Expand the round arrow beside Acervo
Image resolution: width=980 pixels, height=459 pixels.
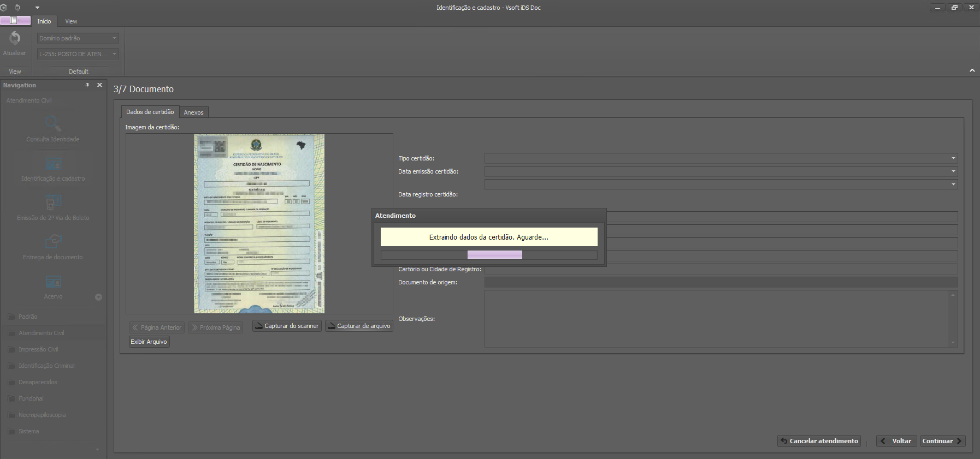(99, 297)
